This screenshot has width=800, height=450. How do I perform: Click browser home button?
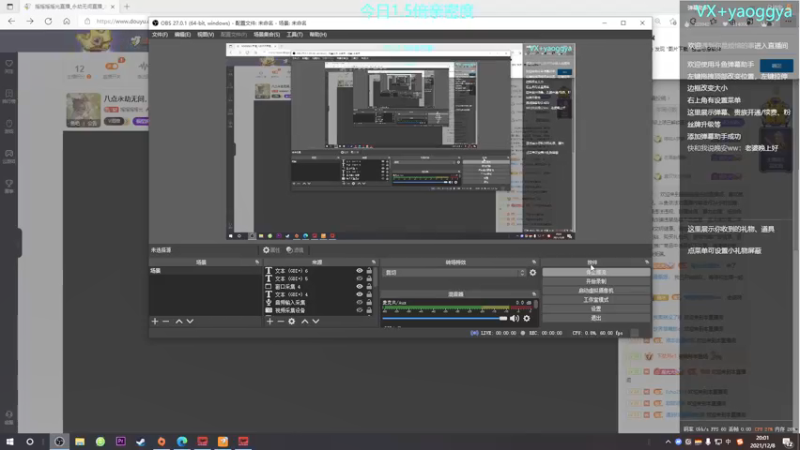pos(66,21)
